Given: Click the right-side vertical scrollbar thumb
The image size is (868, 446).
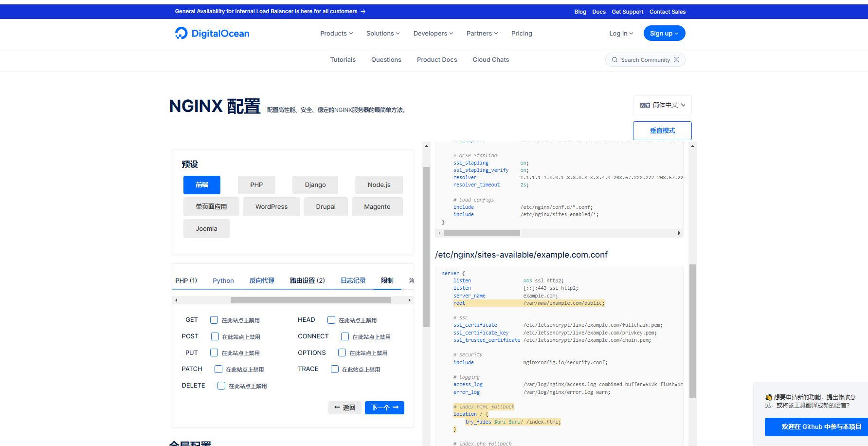Looking at the screenshot, I should click(x=692, y=331).
